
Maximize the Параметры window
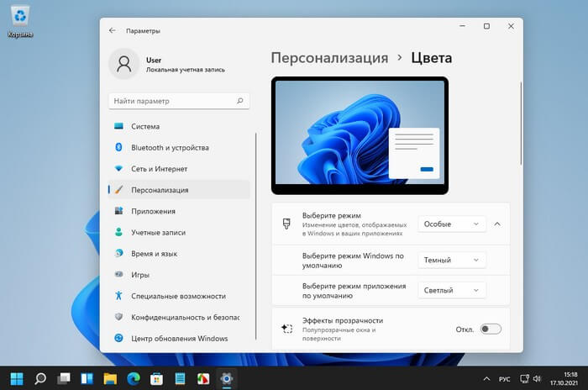[486, 26]
